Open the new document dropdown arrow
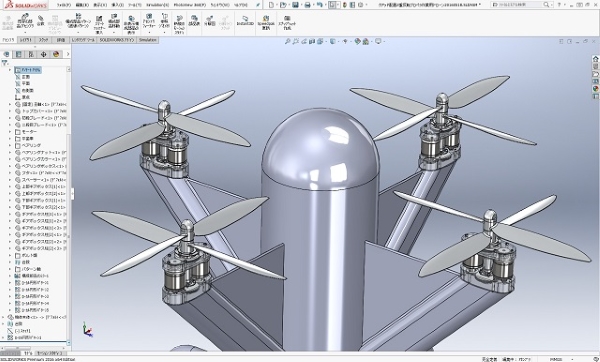This screenshot has height=362, width=600. [x=277, y=5]
